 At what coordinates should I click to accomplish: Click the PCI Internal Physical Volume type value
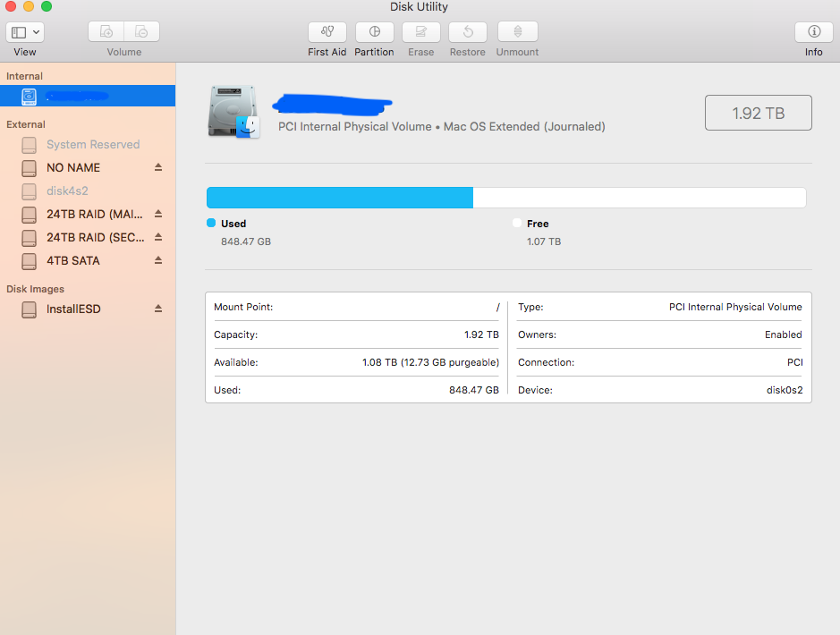(x=735, y=307)
